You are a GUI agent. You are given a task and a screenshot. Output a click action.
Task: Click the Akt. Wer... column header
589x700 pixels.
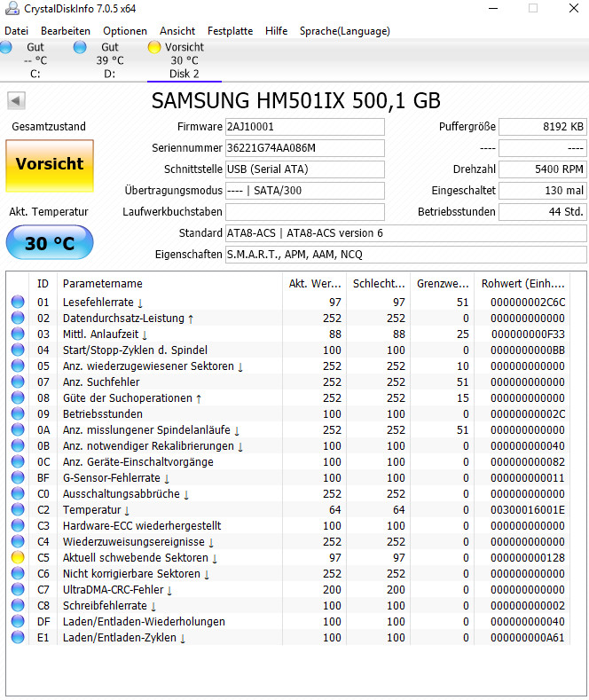point(315,284)
